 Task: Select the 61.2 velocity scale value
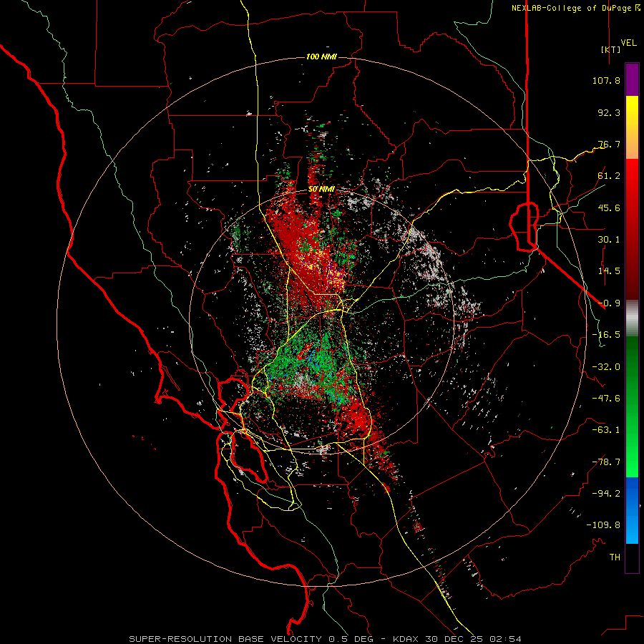609,176
